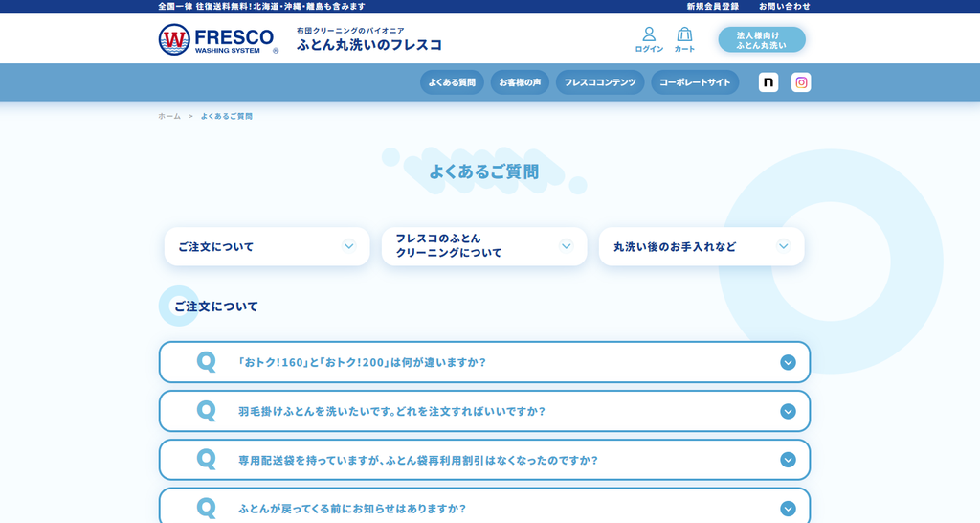Click 布団クリーニングのパイオニア tagline
The width and height of the screenshot is (980, 523).
click(x=350, y=31)
